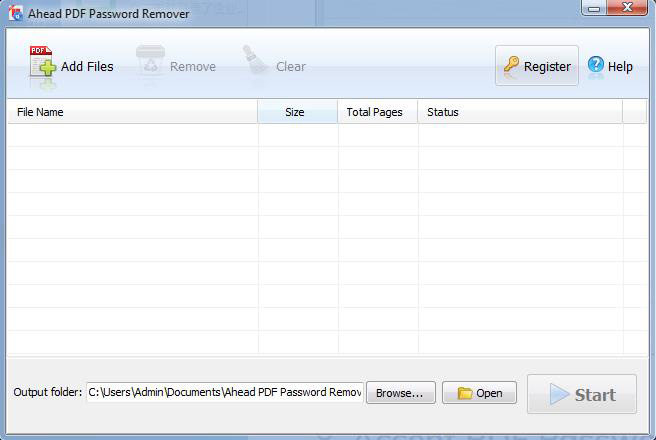Click the Status column header
Viewport: 656px width, 440px height.
tap(519, 112)
